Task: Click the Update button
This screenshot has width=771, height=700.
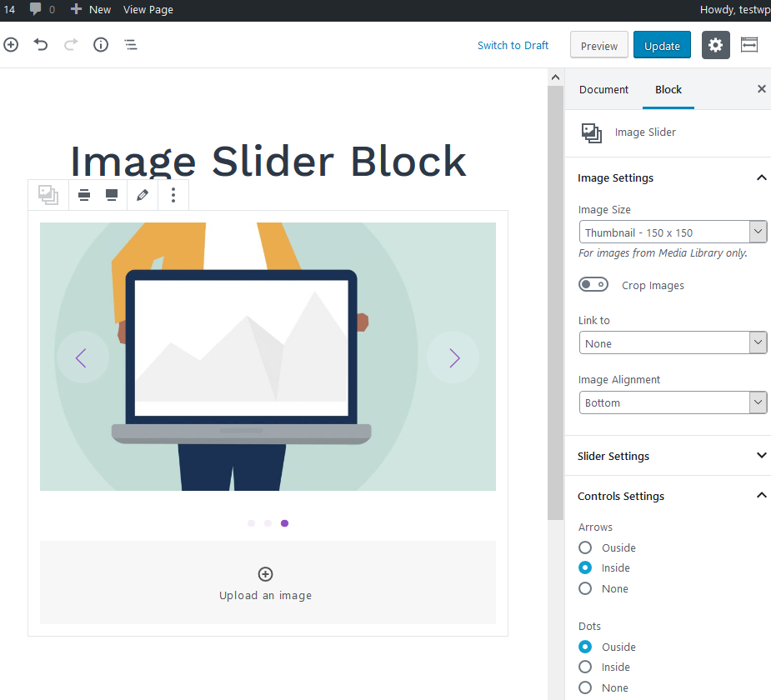Action: pos(662,46)
